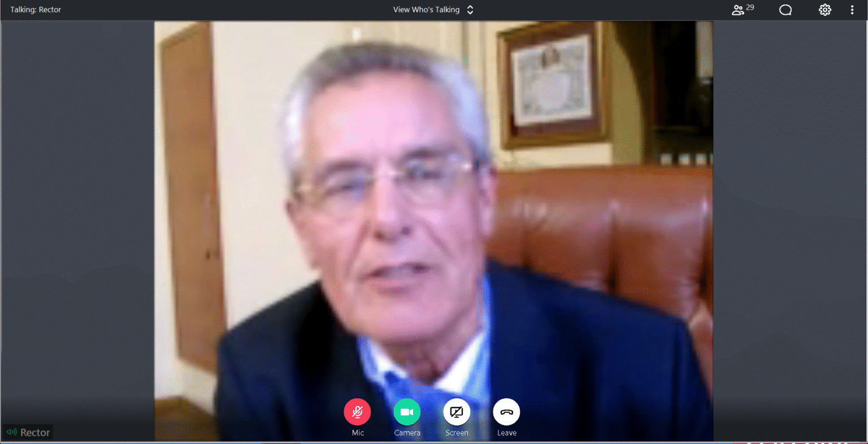Click the dark empty panel right of video
Image resolution: width=868 pixels, height=444 pixels.
(789, 226)
